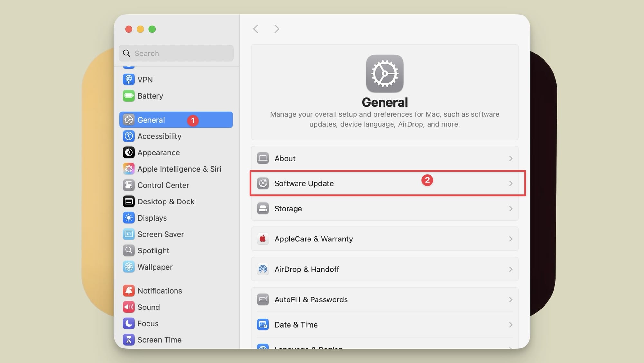Image resolution: width=644 pixels, height=363 pixels.
Task: Click the Wallpaper flower icon
Action: pos(128,267)
